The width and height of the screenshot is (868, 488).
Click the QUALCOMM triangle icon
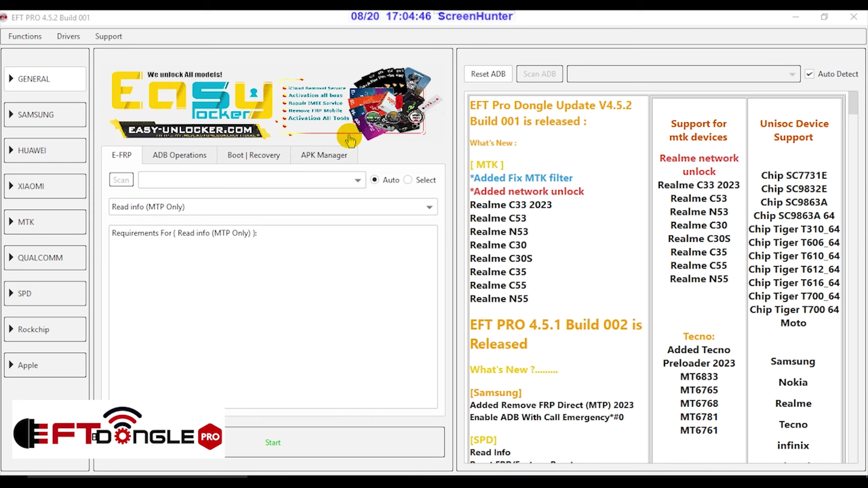(11, 258)
